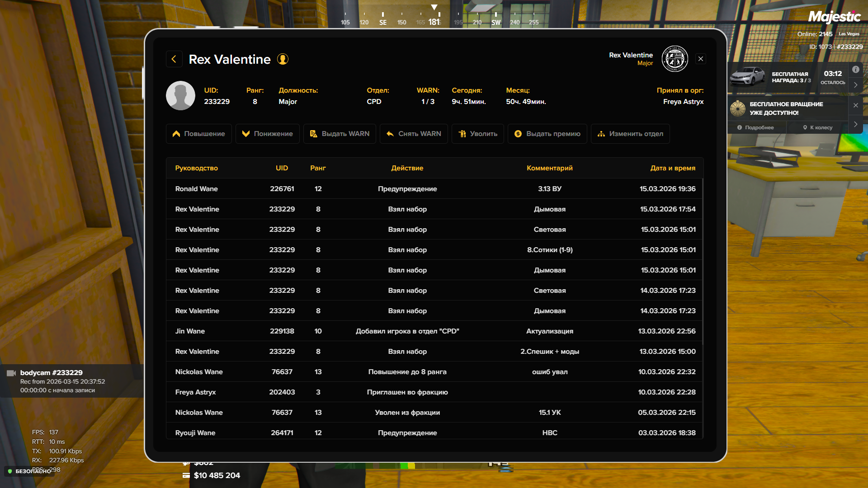Viewport: 868px width, 488px height.
Task: Click the yellow profile badge icon beside name
Action: [283, 59]
